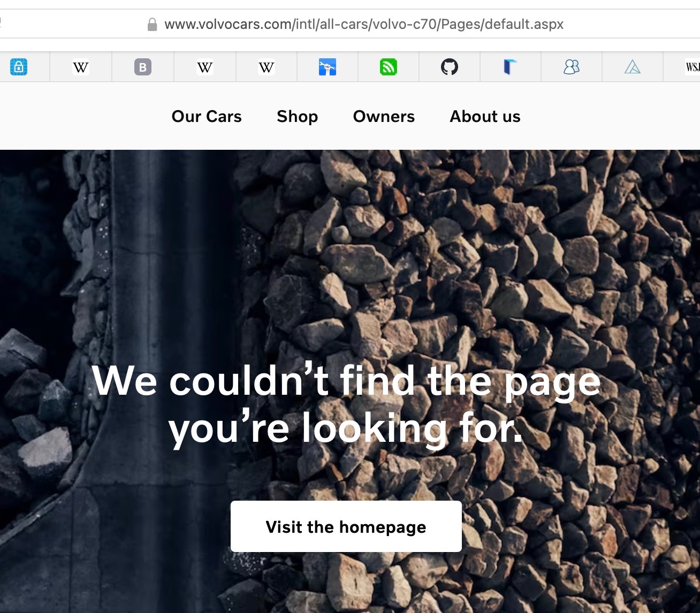Select the blue wrench-in-fist icon tab
The width and height of the screenshot is (700, 613).
[x=327, y=67]
